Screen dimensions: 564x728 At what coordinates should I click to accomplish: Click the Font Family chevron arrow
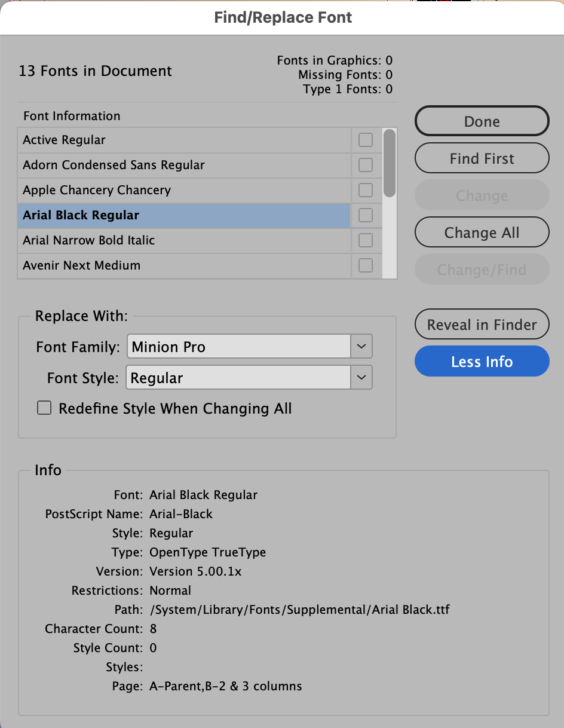pos(361,346)
